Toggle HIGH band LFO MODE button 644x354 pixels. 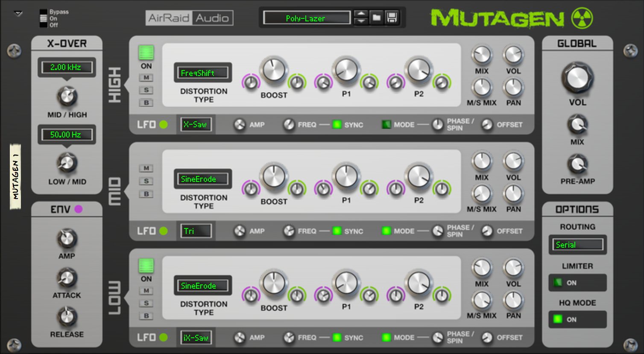coord(386,125)
